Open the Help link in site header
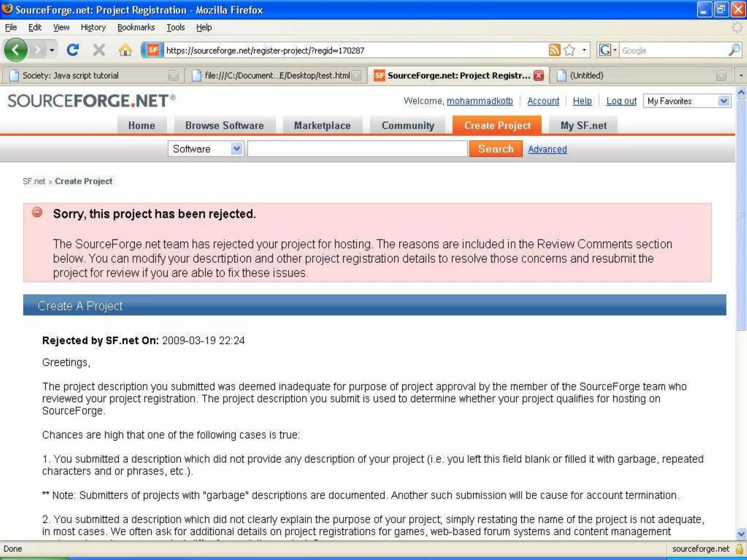Viewport: 747px width, 560px height. click(x=582, y=101)
